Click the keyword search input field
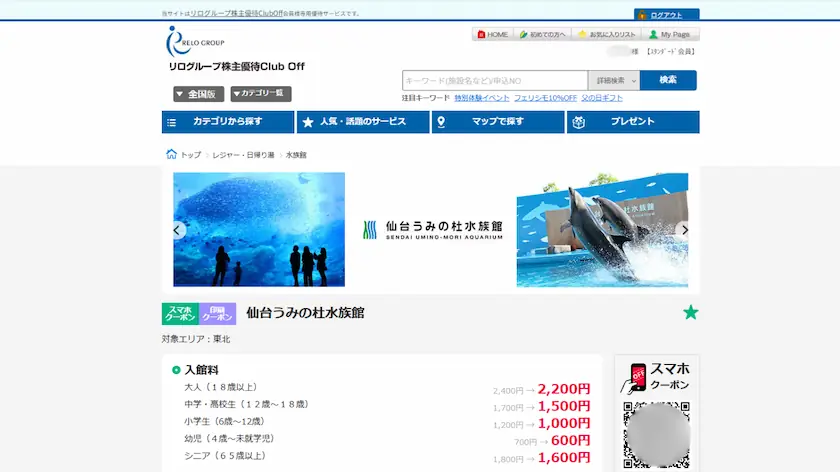The image size is (840, 472). pos(495,80)
